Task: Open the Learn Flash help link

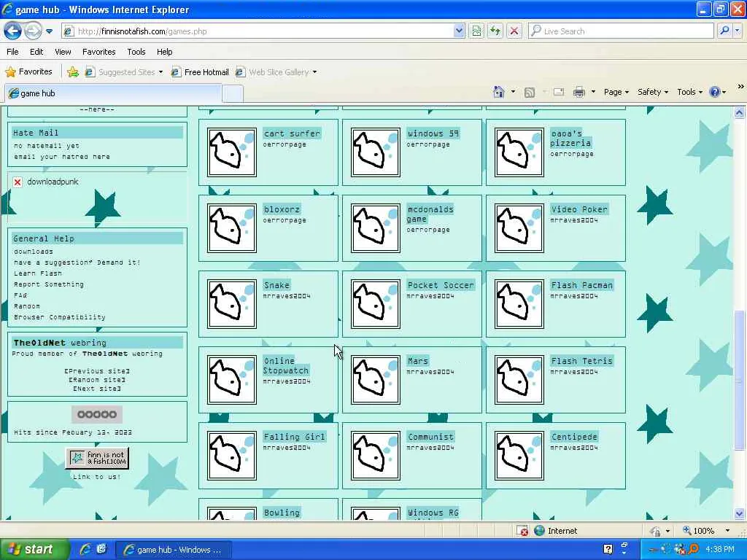Action: (38, 273)
